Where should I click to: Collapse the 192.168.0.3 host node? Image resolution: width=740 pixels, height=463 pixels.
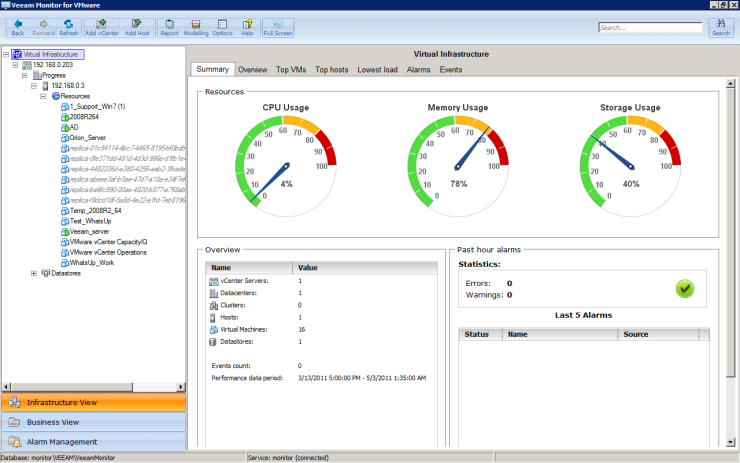click(34, 85)
